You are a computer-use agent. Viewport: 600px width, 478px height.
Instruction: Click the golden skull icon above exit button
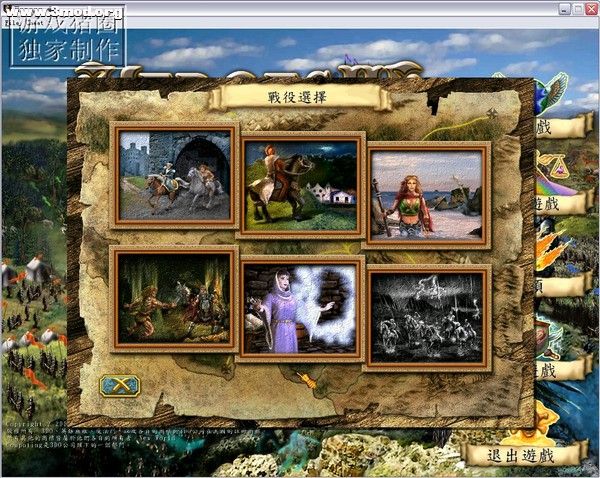point(536,423)
